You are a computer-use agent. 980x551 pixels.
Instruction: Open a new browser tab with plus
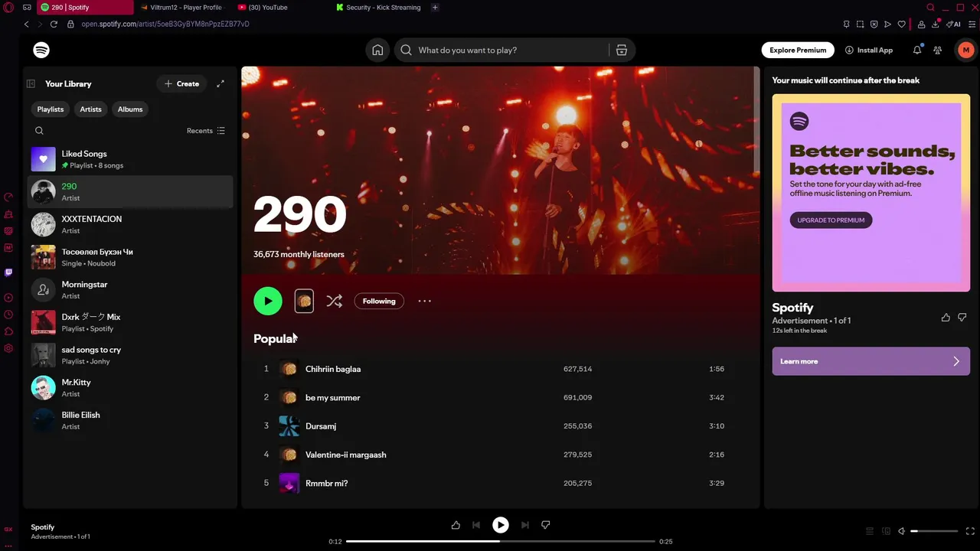[435, 8]
